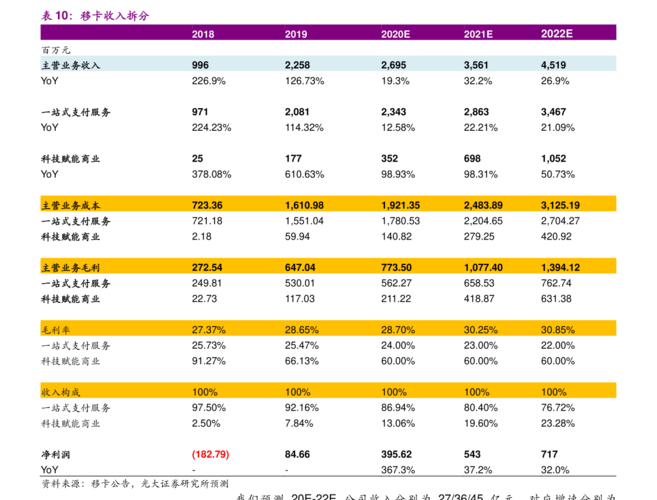
Task: Select the red (182.79) net profit cell
Action: tap(210, 454)
